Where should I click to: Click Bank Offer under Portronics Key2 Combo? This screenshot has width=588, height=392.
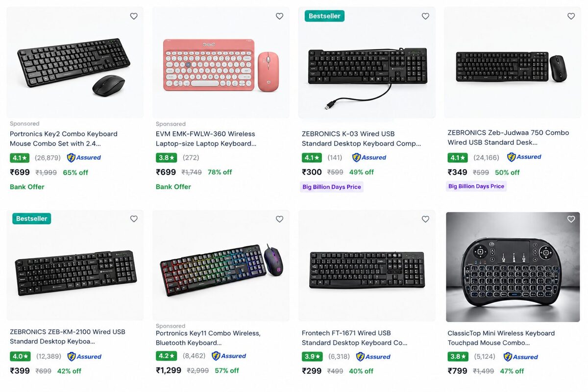click(x=27, y=187)
